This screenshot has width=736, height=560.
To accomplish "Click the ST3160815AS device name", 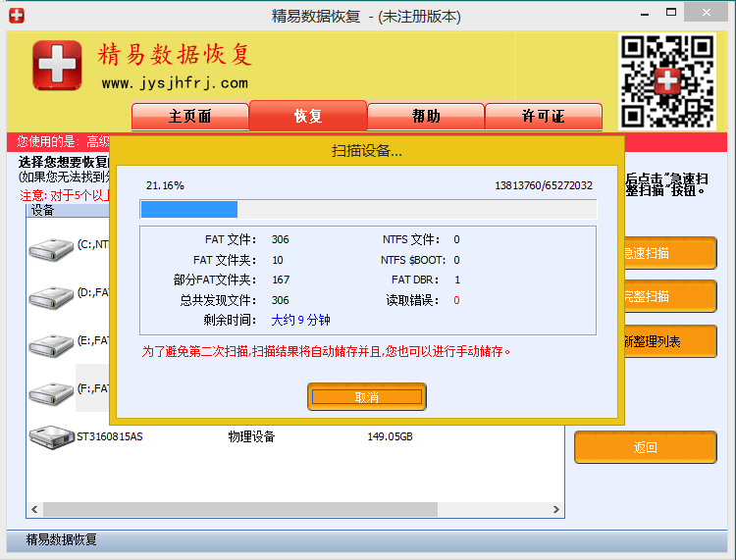I will tap(110, 436).
